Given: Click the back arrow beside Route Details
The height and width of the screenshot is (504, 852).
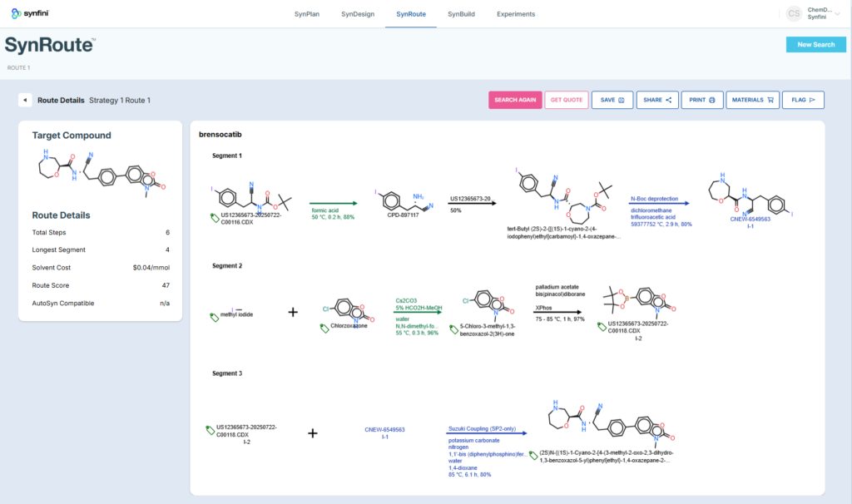Looking at the screenshot, I should (x=25, y=100).
